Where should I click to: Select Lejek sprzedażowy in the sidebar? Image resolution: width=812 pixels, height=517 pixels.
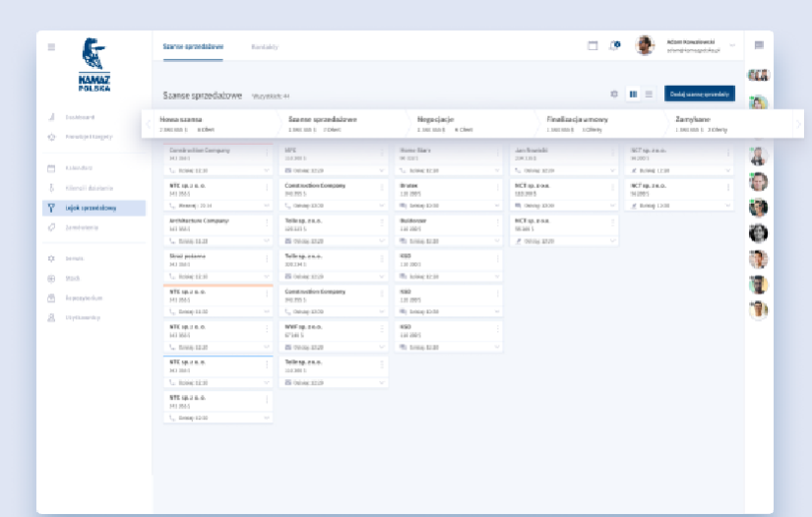tap(94, 208)
